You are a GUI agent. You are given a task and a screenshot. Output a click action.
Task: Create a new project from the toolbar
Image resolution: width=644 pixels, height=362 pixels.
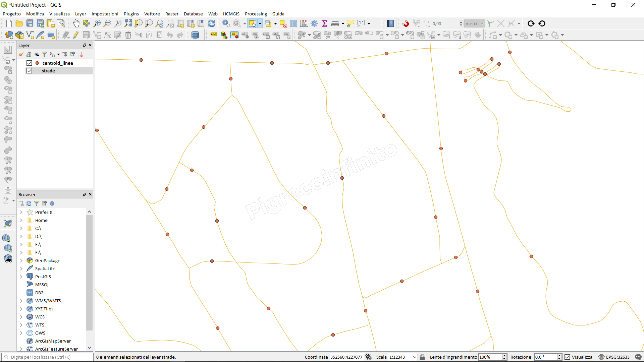[x=9, y=23]
